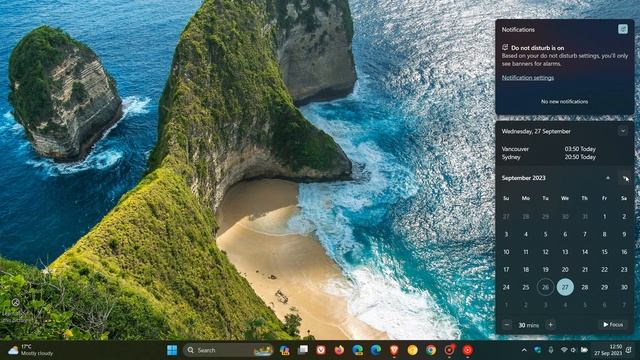Select date 13 in the calendar

(x=565, y=252)
